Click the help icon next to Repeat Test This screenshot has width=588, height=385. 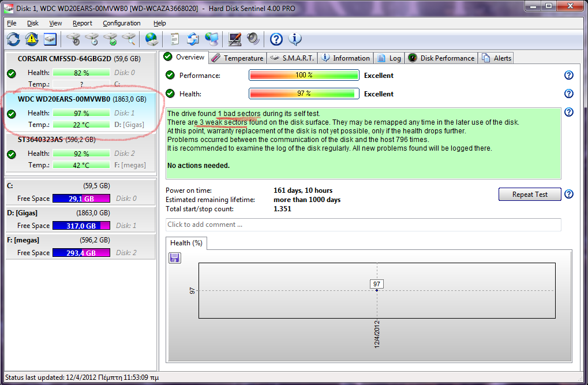point(569,194)
